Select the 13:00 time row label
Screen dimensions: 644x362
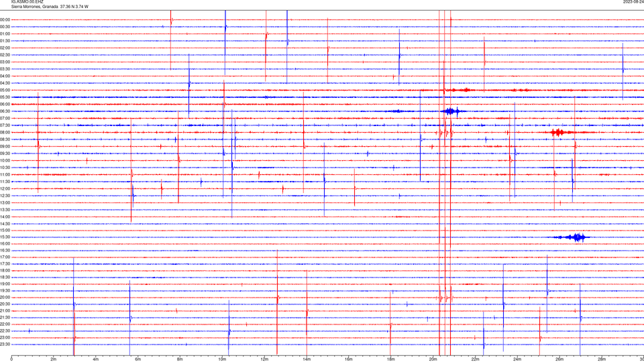point(5,202)
